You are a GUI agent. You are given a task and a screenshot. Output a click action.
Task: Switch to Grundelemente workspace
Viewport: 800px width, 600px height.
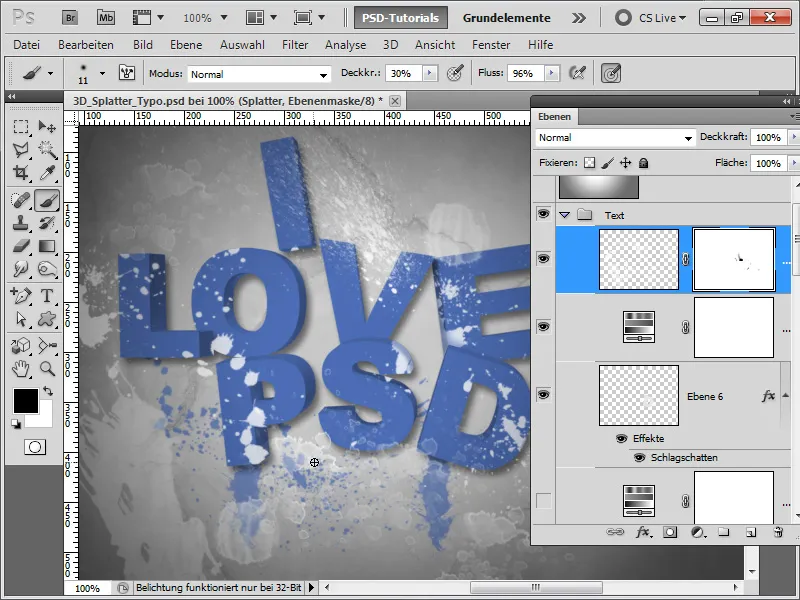tap(506, 18)
